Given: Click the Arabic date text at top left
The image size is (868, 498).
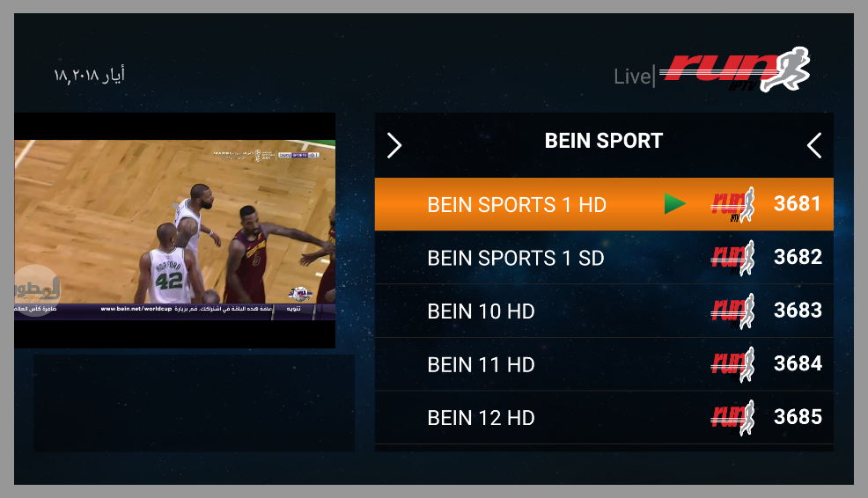Looking at the screenshot, I should (89, 75).
